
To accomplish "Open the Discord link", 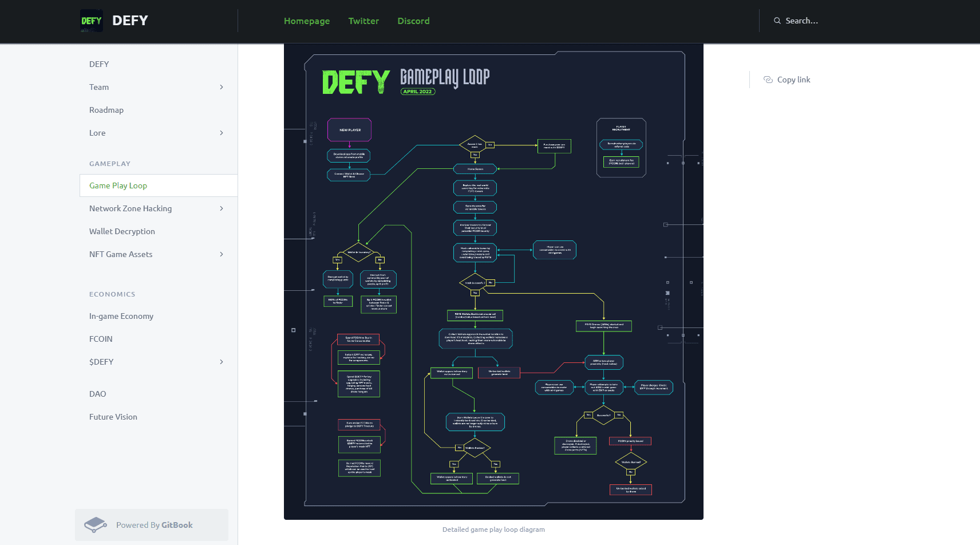I will (x=413, y=21).
